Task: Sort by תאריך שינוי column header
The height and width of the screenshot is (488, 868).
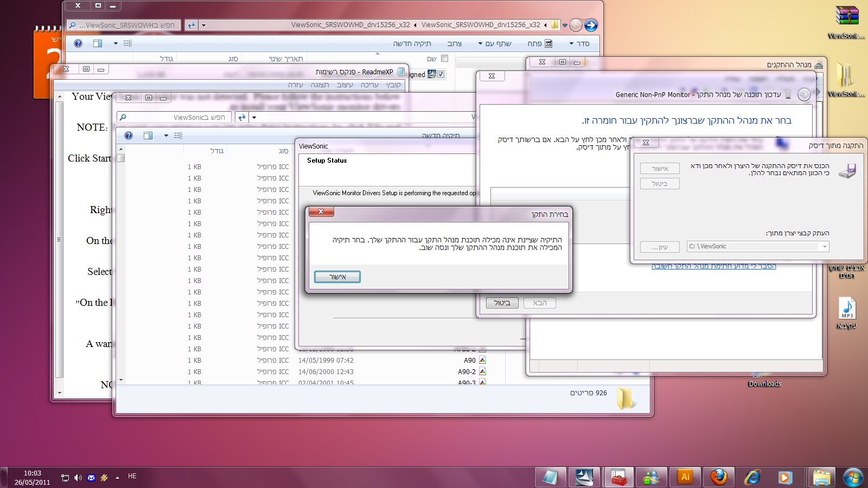Action: (286, 59)
